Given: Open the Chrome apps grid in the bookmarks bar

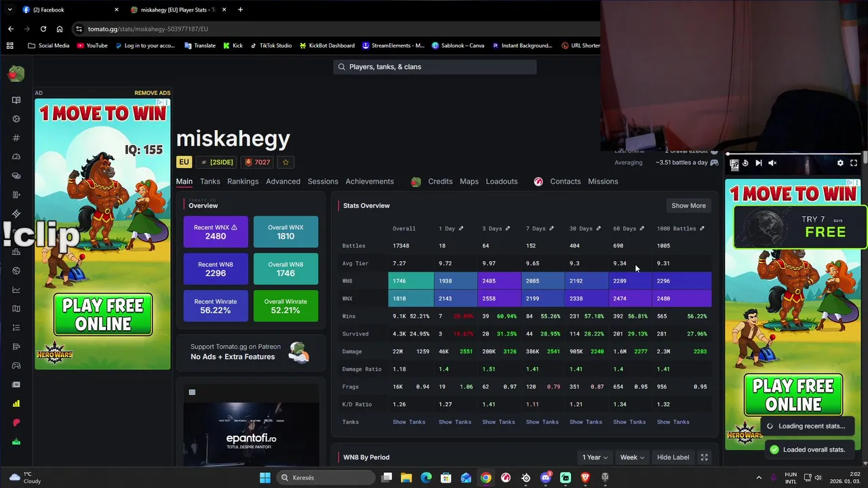Looking at the screenshot, I should click(9, 45).
